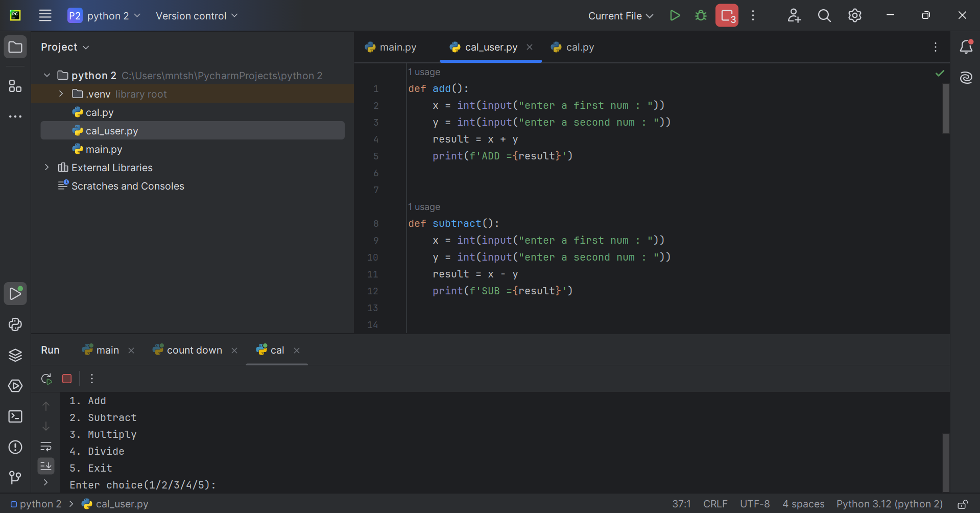The width and height of the screenshot is (980, 513).
Task: Close the count down run tab
Action: tap(234, 351)
